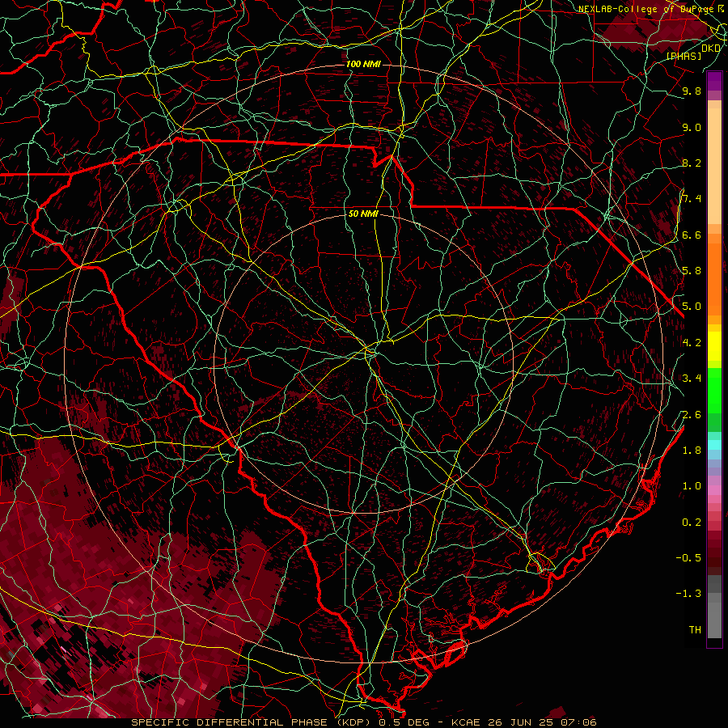
Task: Pick the purple band at the top of the color bar
Action: tap(714, 81)
